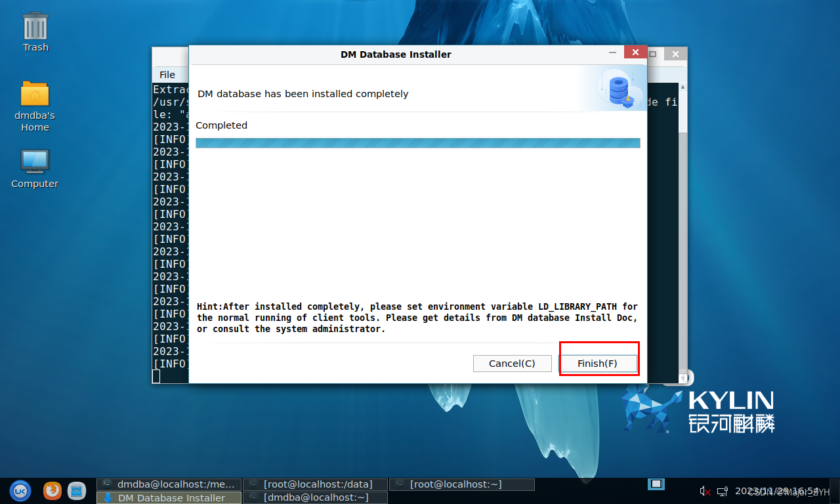The height and width of the screenshot is (504, 840).
Task: Switch to [root@localhost:~] taskbar window
Action: click(x=461, y=484)
